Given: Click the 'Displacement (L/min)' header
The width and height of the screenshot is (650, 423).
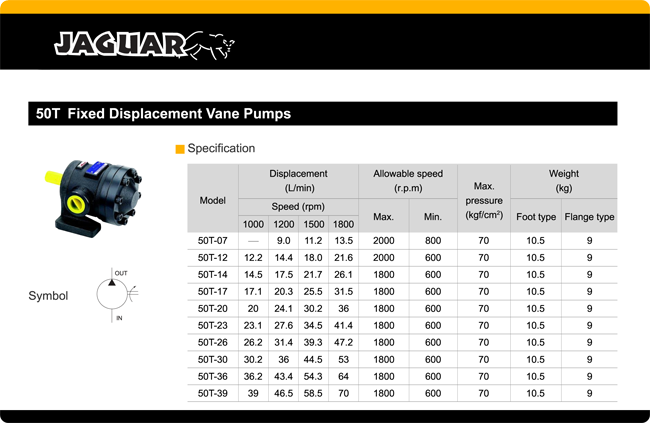Looking at the screenshot, I should pos(298,181).
